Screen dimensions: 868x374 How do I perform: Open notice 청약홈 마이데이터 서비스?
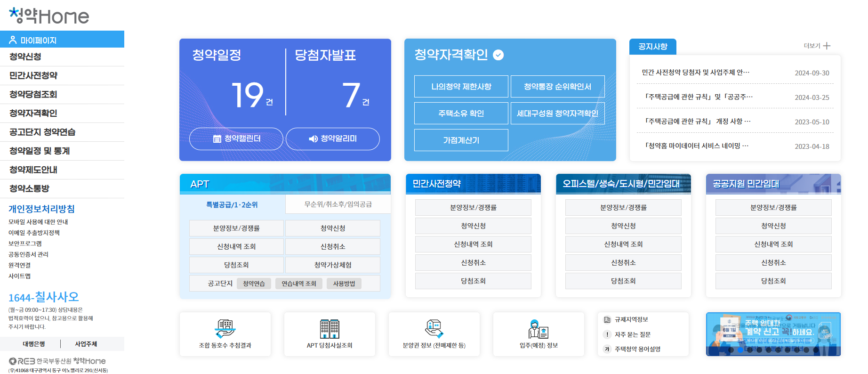click(x=696, y=146)
